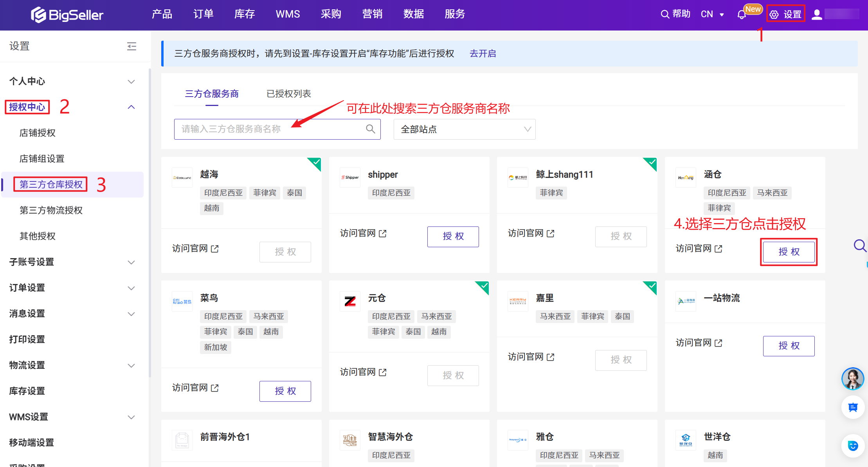The height and width of the screenshot is (467, 868).
Task: Open the CN language dropdown
Action: (x=712, y=14)
